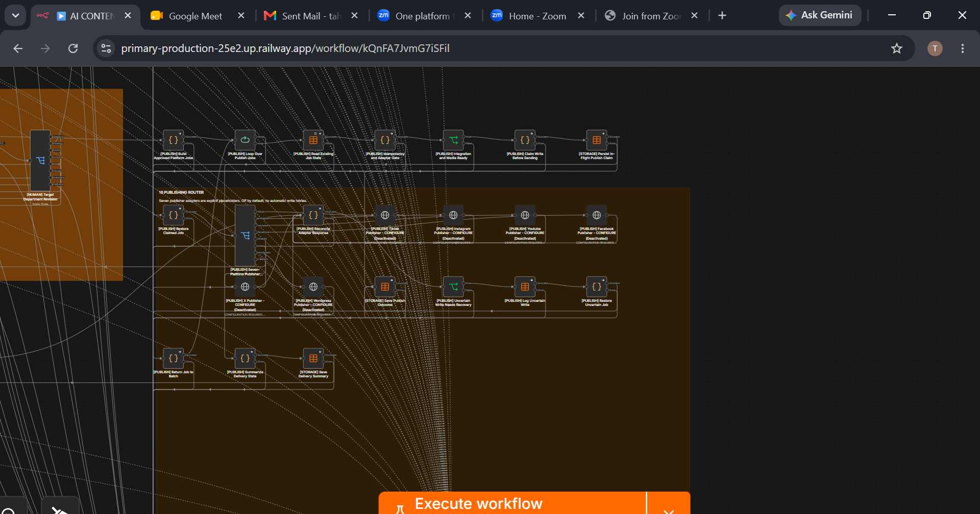Open the Idempotency and Adapter Gate node
Image resolution: width=980 pixels, height=514 pixels.
pyautogui.click(x=385, y=140)
